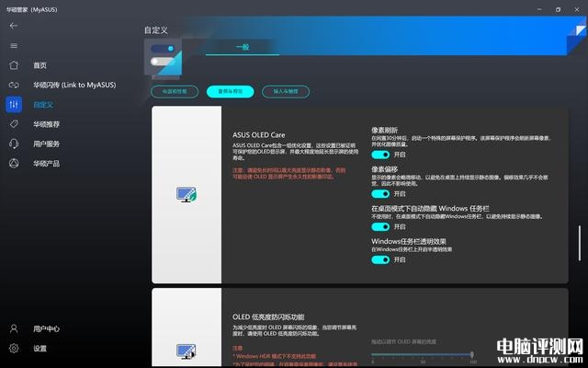Select the highlighted 音频与视效 pill button
The width and height of the screenshot is (588, 368).
pyautogui.click(x=231, y=91)
